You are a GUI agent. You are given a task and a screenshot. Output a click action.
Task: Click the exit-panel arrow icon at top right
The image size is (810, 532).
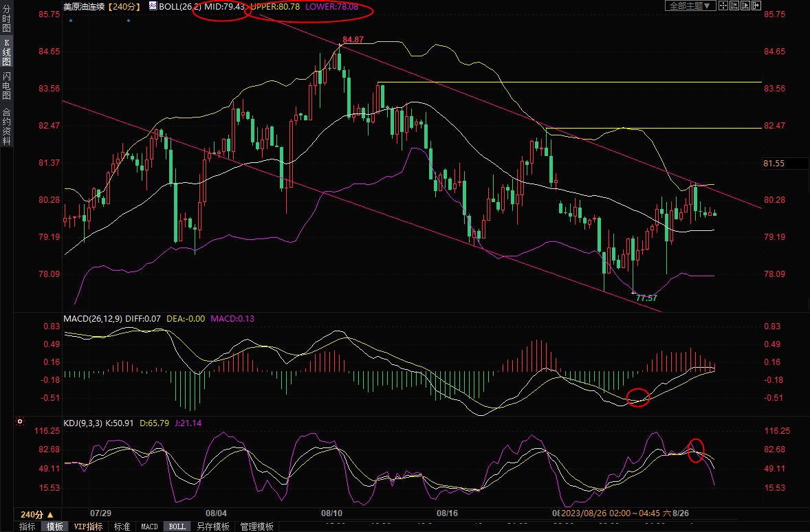tap(756, 5)
